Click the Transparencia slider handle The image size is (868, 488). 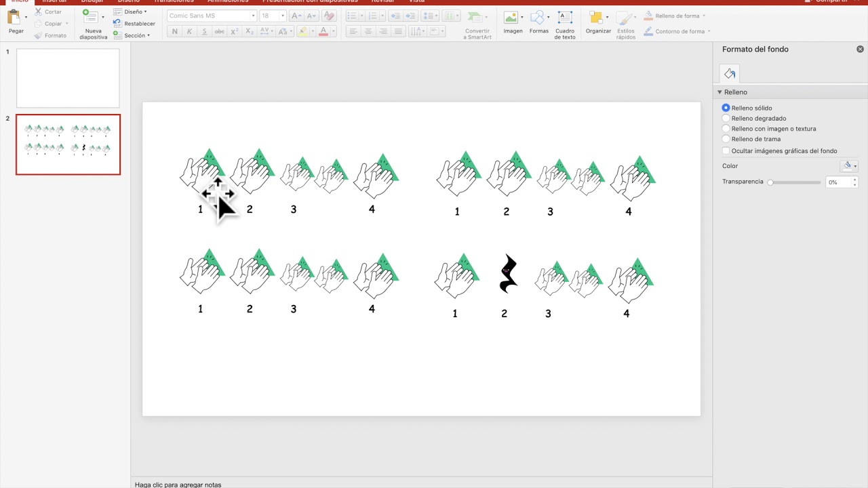click(770, 182)
